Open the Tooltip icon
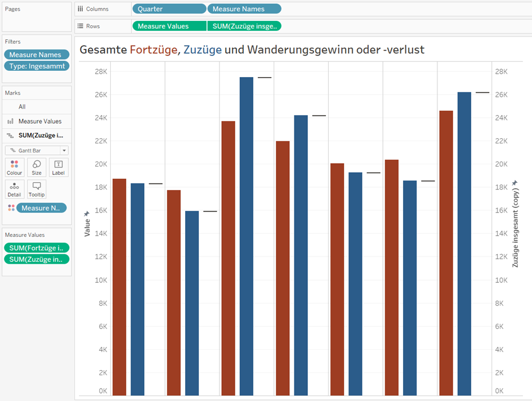Viewport: 532px width, 401px height. point(36,188)
